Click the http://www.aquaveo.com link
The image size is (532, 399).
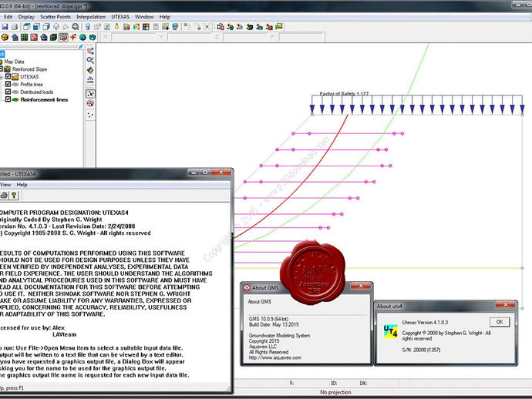pyautogui.click(x=274, y=357)
